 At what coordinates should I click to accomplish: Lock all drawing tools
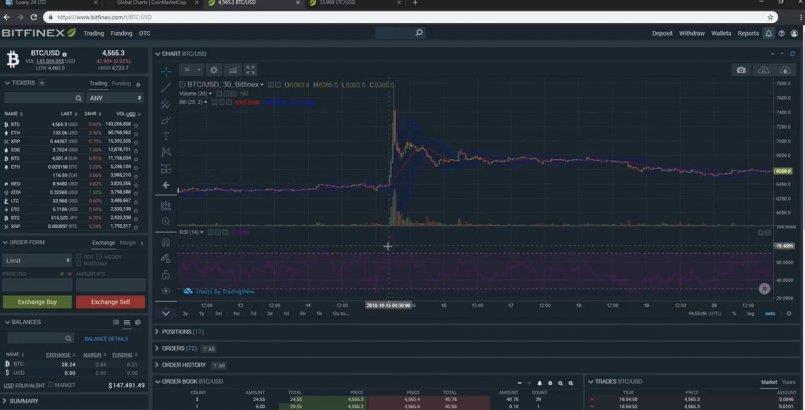[x=166, y=275]
